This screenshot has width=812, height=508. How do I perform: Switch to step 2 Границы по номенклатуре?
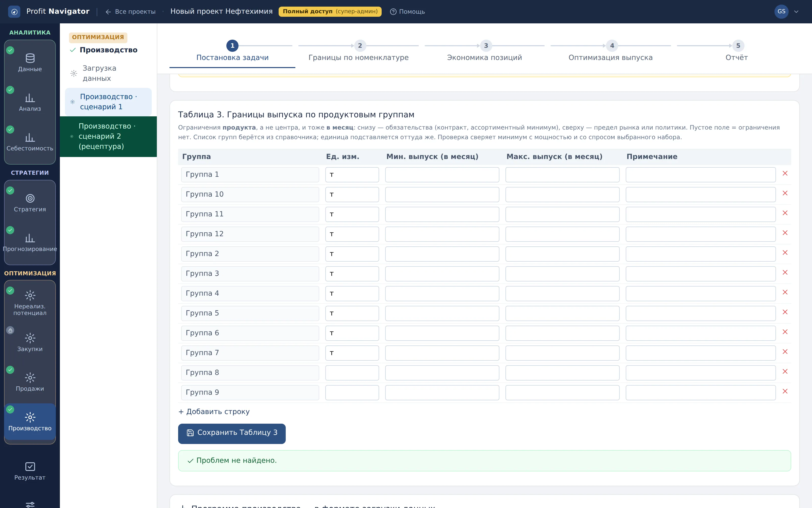point(358,51)
